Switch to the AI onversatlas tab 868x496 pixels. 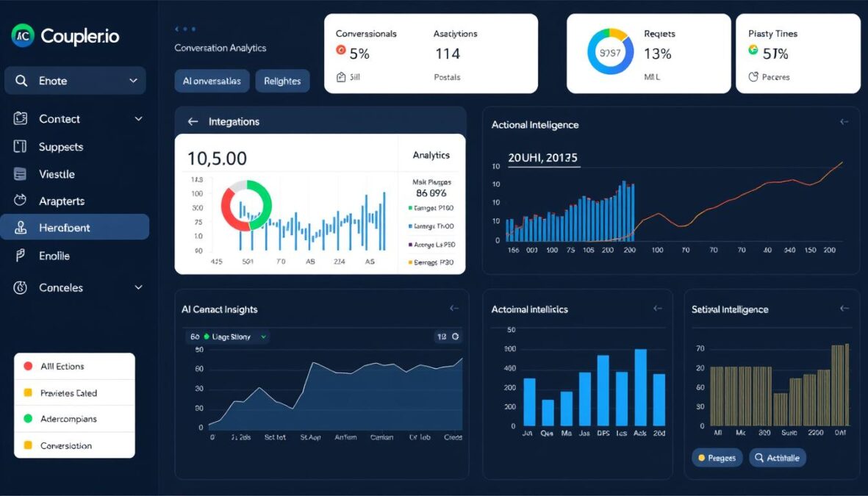pyautogui.click(x=212, y=81)
